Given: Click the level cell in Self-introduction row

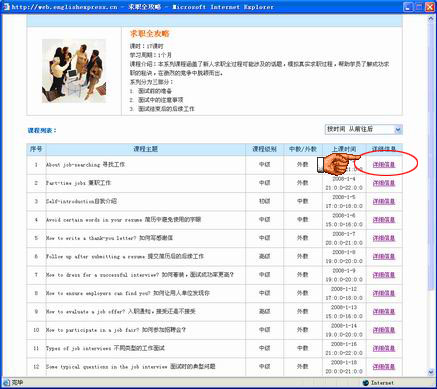Looking at the screenshot, I should [x=264, y=201].
